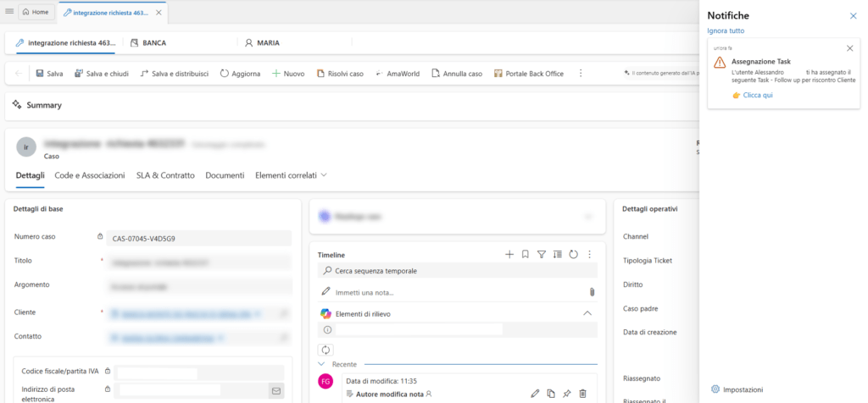The width and height of the screenshot is (868, 403).
Task: Click search icon in Cliente lookup field
Action: [x=283, y=314]
